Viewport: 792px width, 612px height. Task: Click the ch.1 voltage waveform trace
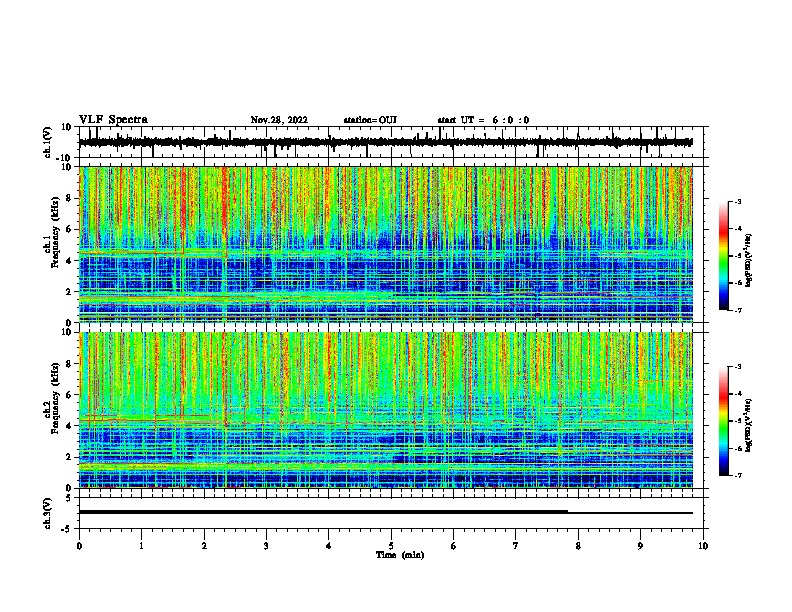pos(385,142)
